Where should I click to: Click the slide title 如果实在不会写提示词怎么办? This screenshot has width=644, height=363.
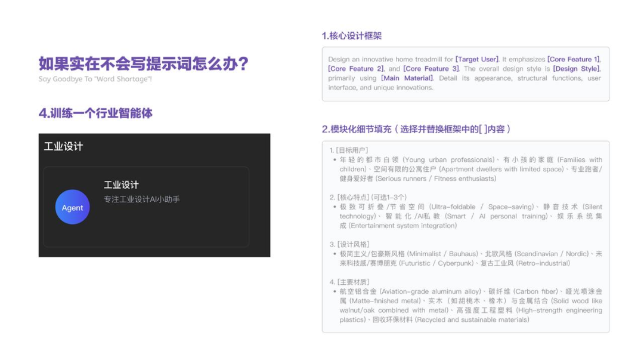(143, 64)
